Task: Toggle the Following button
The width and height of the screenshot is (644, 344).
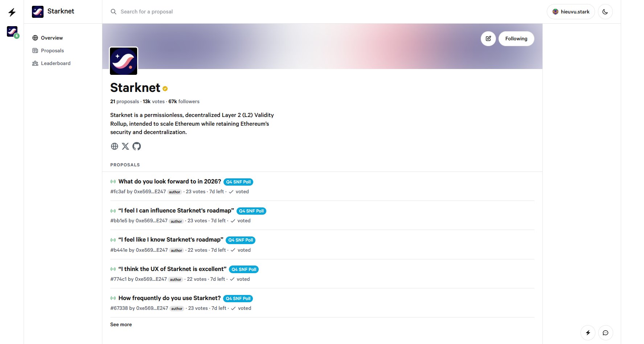Action: [x=516, y=39]
